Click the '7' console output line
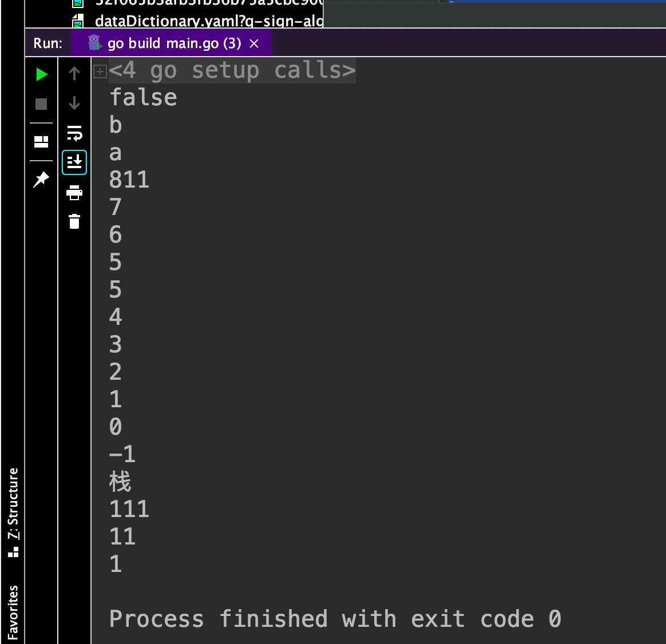 (x=116, y=207)
